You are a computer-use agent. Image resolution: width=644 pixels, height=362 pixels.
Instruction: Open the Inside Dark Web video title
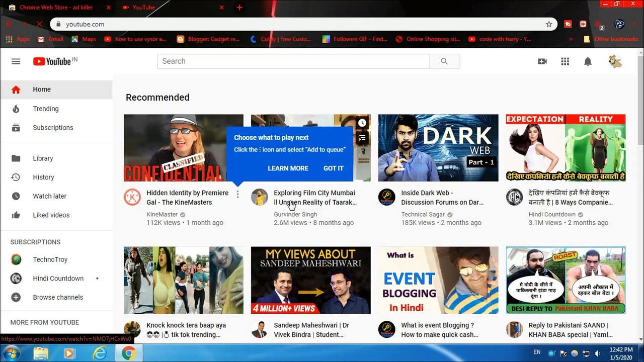pyautogui.click(x=442, y=198)
